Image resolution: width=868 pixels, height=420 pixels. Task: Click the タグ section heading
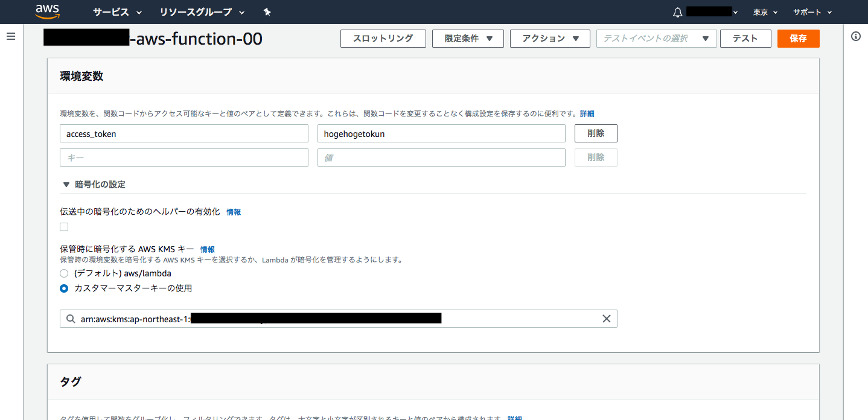[71, 381]
